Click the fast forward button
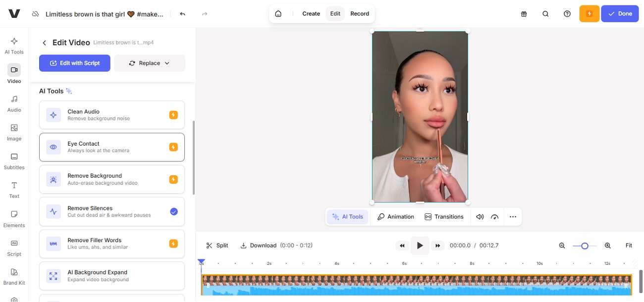This screenshot has height=302, width=644. click(437, 246)
